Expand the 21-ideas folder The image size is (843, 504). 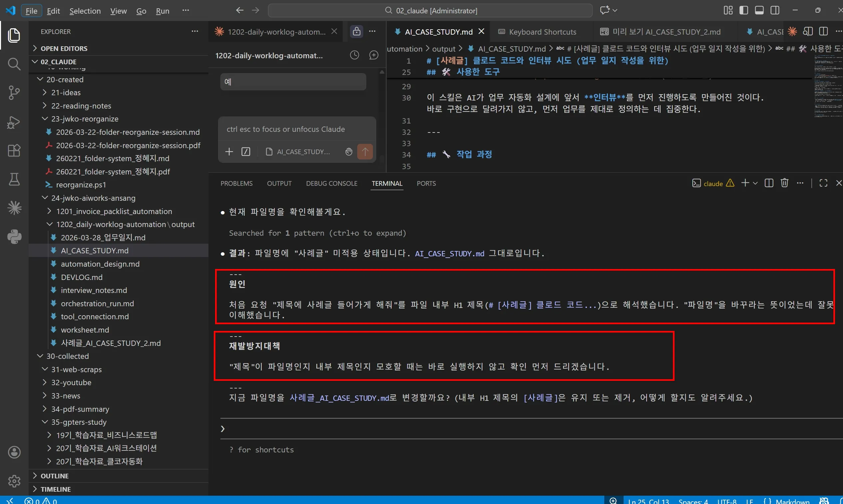pos(118,92)
